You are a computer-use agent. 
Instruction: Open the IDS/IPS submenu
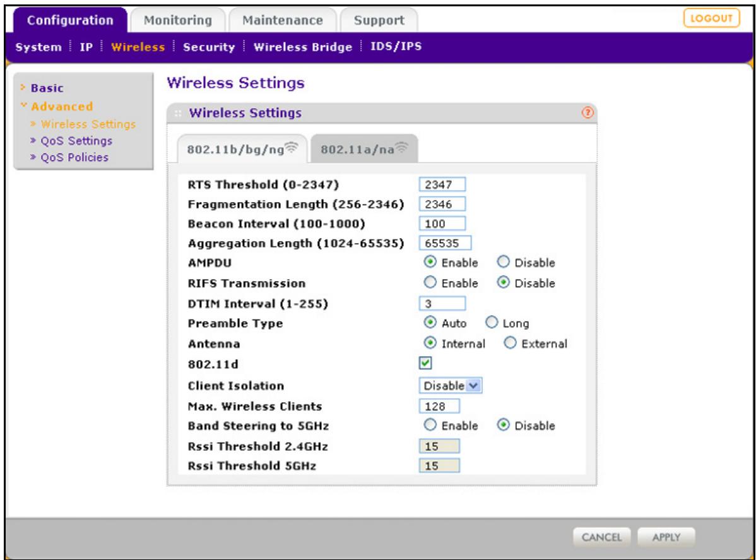click(x=396, y=46)
